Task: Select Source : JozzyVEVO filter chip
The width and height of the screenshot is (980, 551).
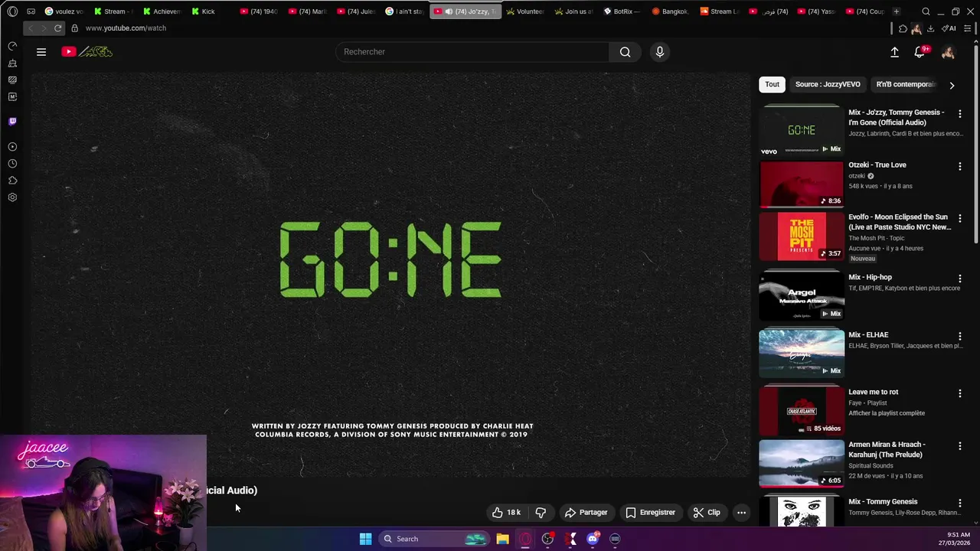Action: 828,84
